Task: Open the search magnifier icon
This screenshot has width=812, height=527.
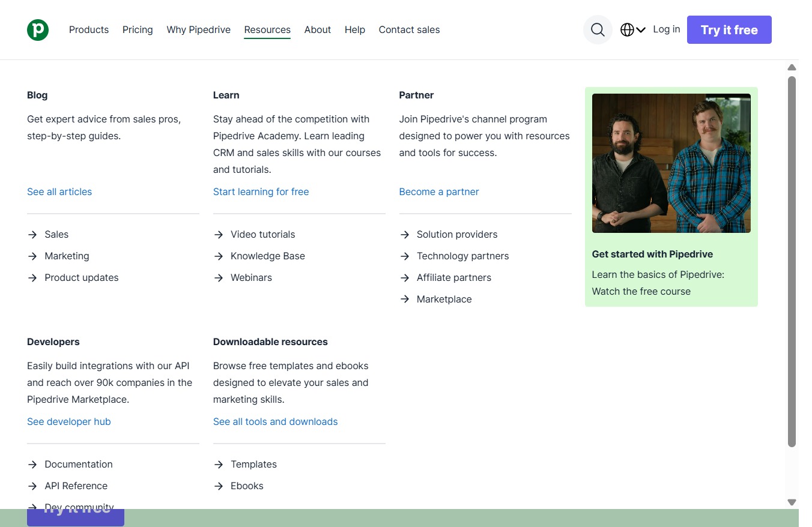Action: [x=598, y=30]
